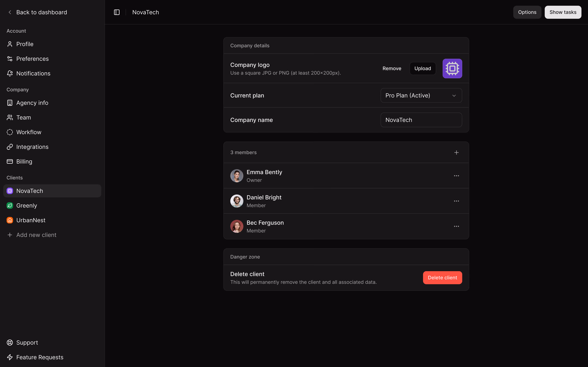The image size is (588, 367).
Task: Click the Profile icon in the sidebar
Action: pos(10,44)
